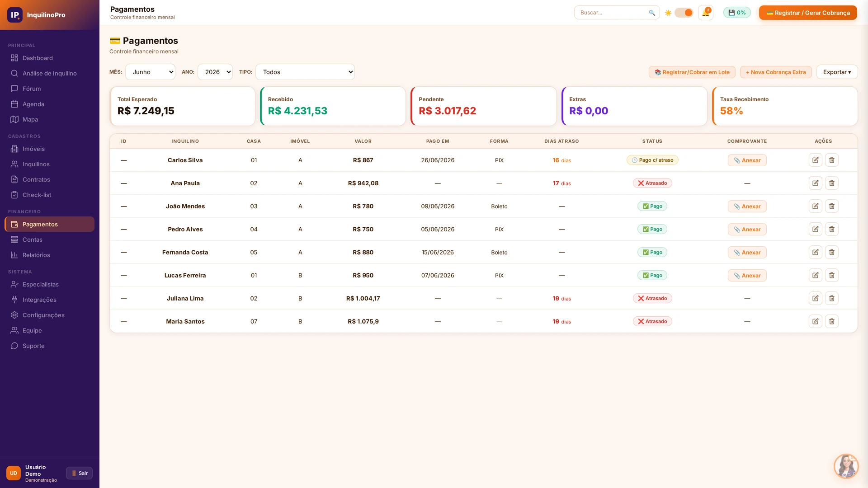
Task: Expand the Exportar menu
Action: pyautogui.click(x=837, y=72)
